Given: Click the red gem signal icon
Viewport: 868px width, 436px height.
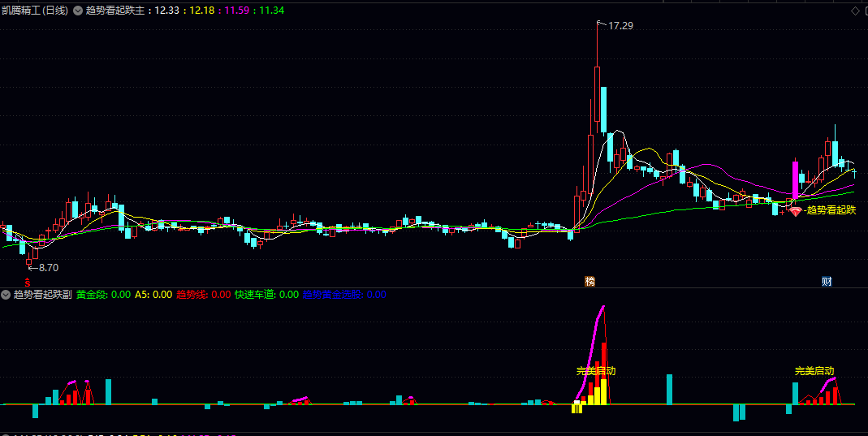Looking at the screenshot, I should click(x=796, y=211).
